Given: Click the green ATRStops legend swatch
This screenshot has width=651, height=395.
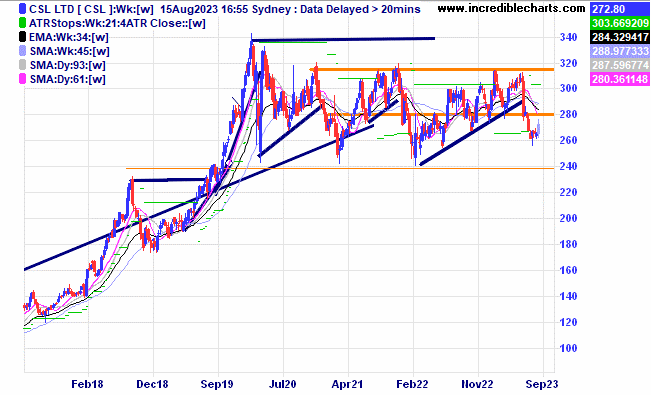Looking at the screenshot, I should click(23, 23).
